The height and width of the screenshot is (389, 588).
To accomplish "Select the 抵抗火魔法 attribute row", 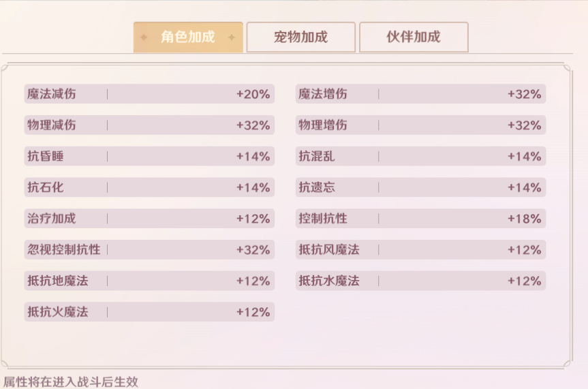I will click(x=149, y=312).
